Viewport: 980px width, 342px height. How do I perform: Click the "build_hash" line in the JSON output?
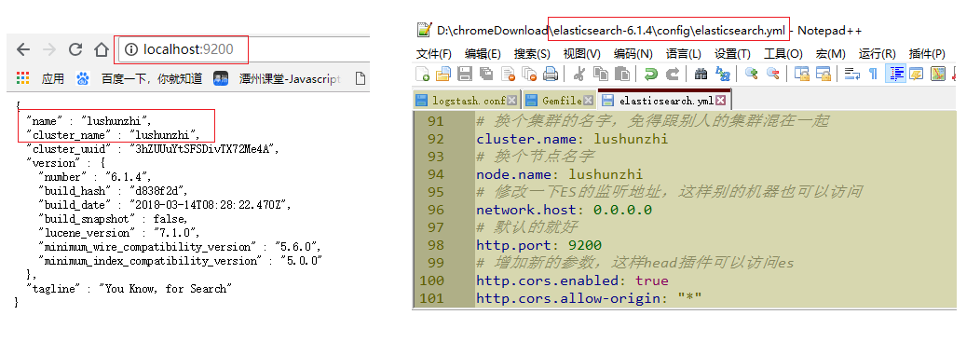point(113,191)
